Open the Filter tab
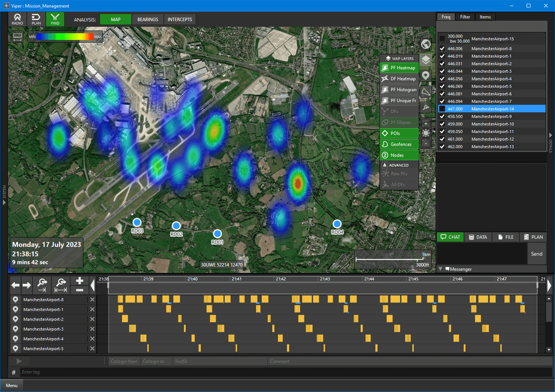Screen dimensions: 555x392 465,17
